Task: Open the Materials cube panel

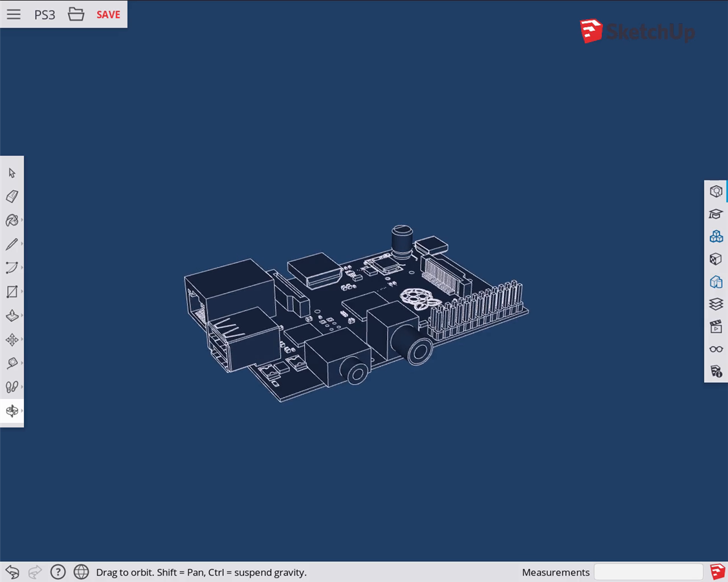Action: pos(716,259)
